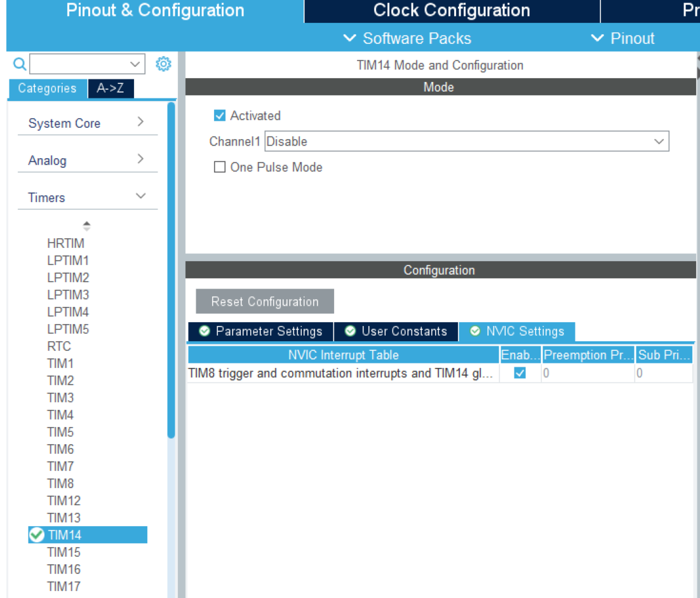This screenshot has width=700, height=598.
Task: Click the search magnifier icon
Action: 20,64
